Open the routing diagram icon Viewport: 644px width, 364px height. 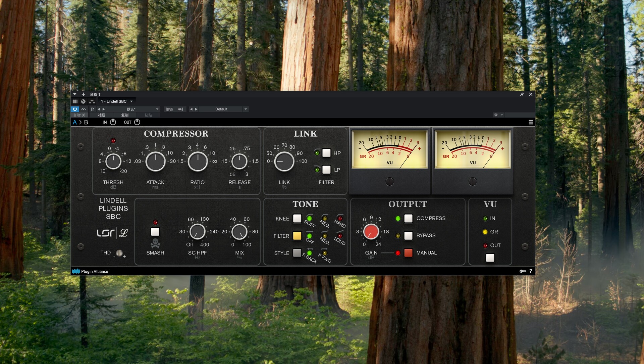(x=92, y=101)
